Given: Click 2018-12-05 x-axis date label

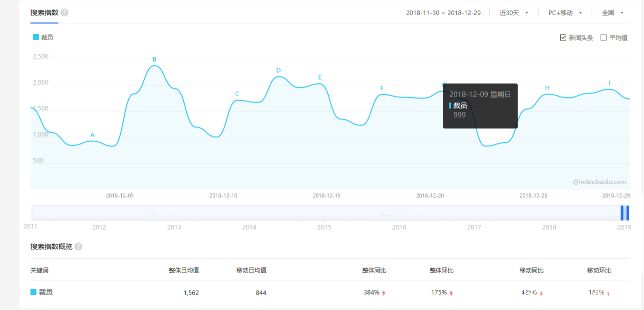Looking at the screenshot, I should tap(120, 195).
